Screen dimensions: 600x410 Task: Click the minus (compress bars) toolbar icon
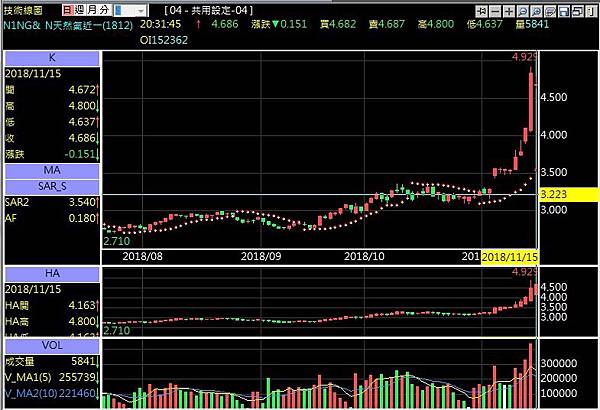point(496,11)
